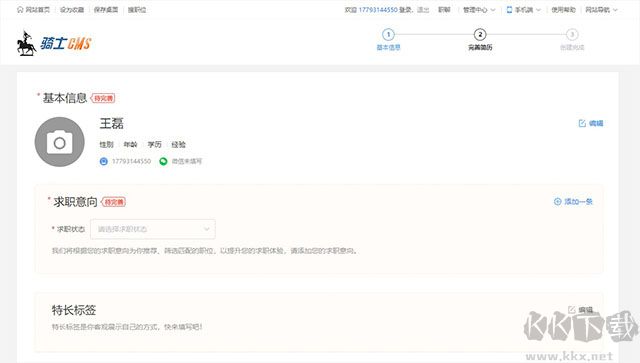Click the 求职意向 heading

point(76,202)
